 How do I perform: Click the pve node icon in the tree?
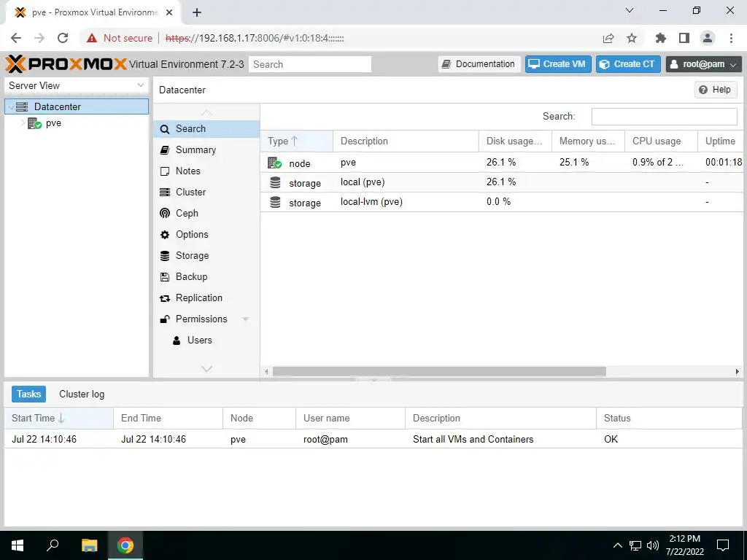coord(34,123)
